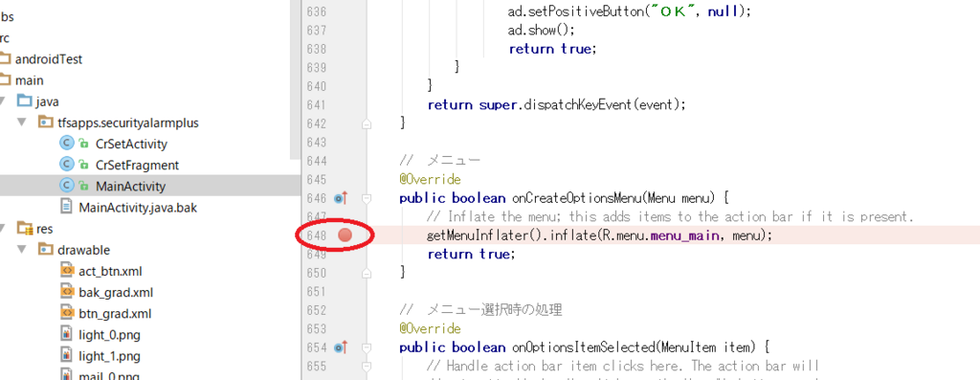The image size is (980, 380).
Task: Click the fold marker on line 655
Action: point(367,366)
